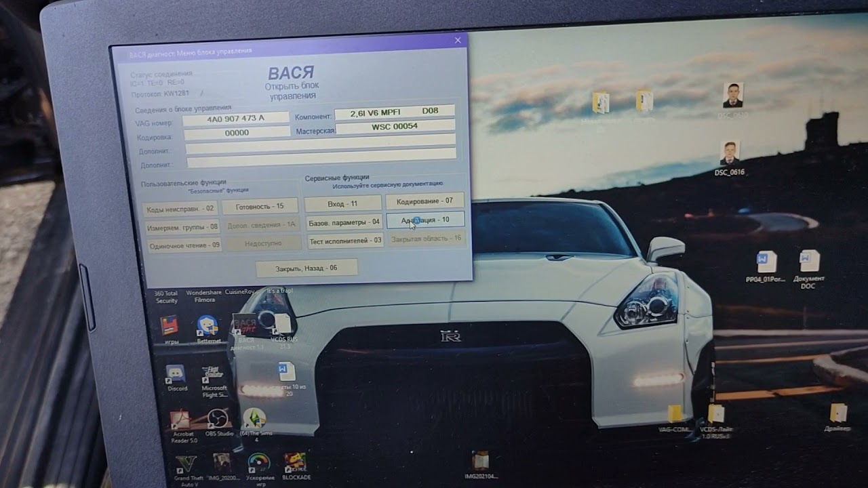Launch Grand Theft Auto V shortcut
The image size is (868, 488).
point(187,469)
